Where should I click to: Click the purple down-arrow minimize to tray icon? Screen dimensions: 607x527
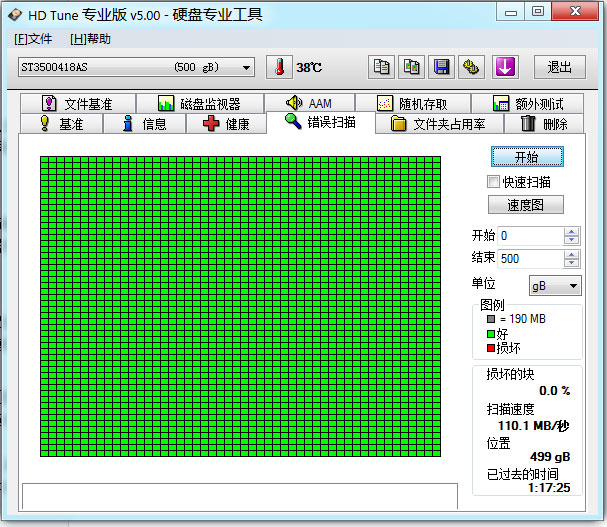point(506,67)
